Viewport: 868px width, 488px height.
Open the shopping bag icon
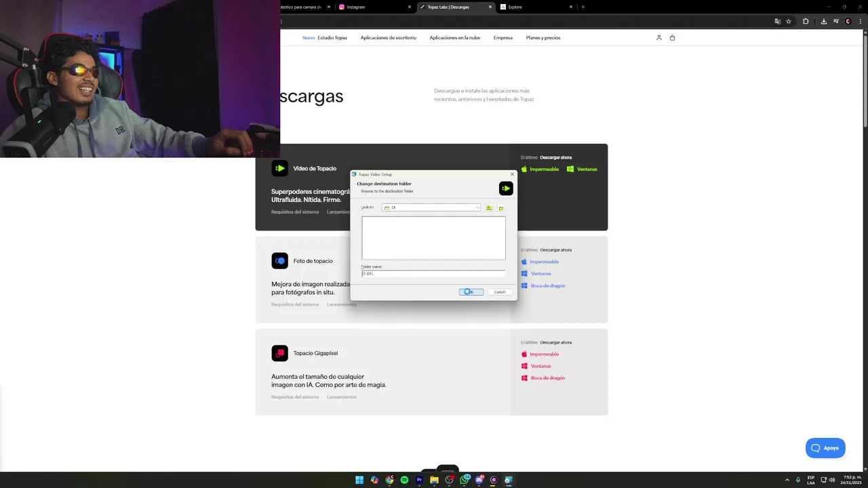tap(672, 37)
